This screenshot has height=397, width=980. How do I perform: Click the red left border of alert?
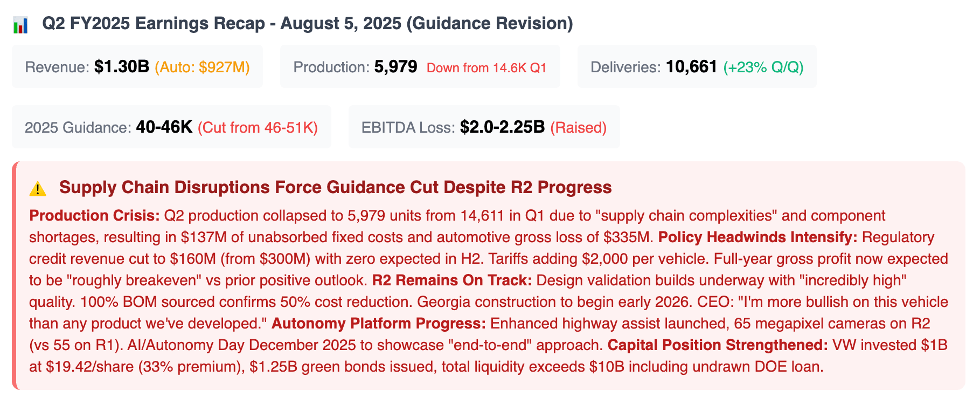coord(15,275)
